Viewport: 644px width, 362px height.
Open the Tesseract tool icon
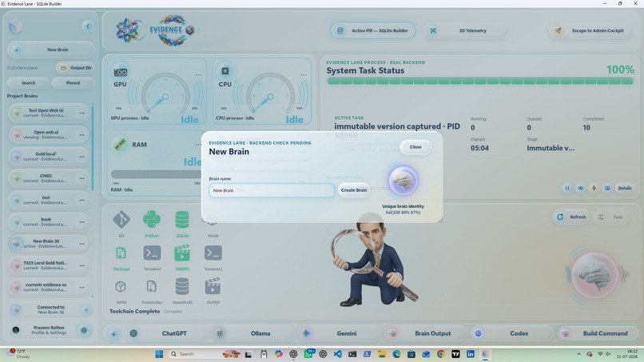tap(213, 253)
